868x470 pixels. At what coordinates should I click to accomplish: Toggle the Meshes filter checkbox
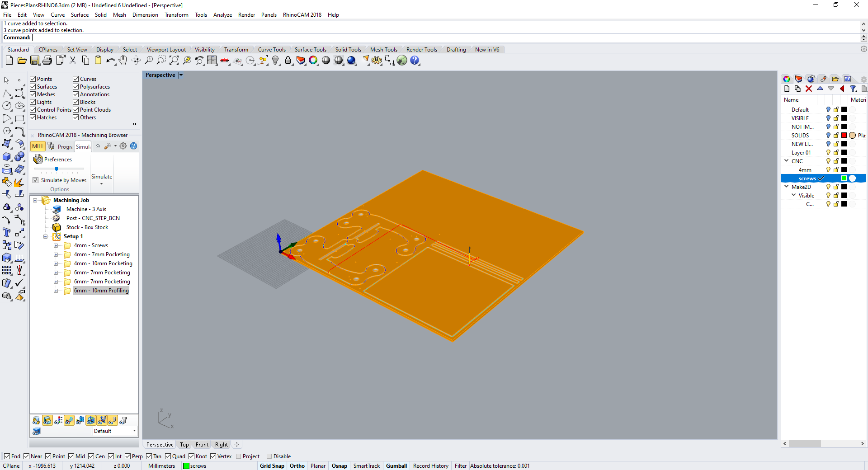pos(33,94)
